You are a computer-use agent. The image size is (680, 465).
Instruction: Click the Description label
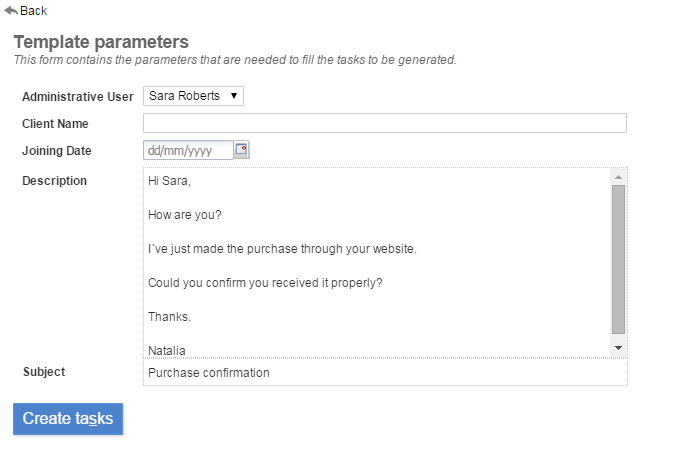(x=54, y=181)
